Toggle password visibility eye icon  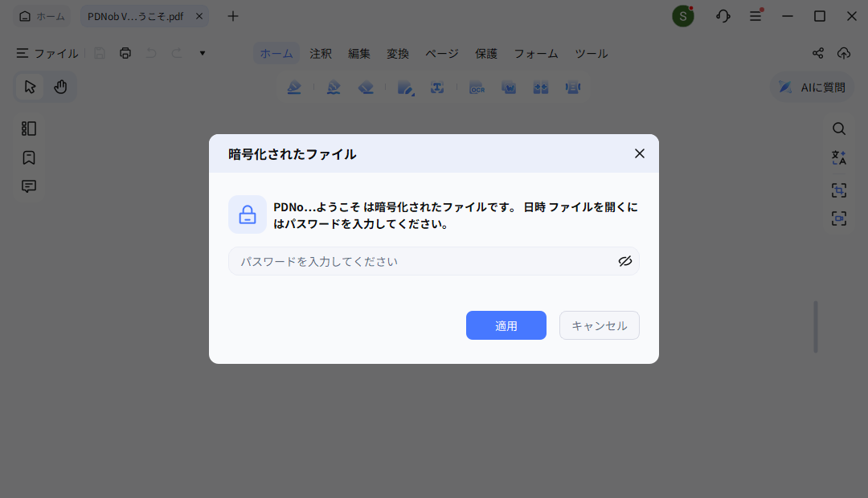point(625,261)
